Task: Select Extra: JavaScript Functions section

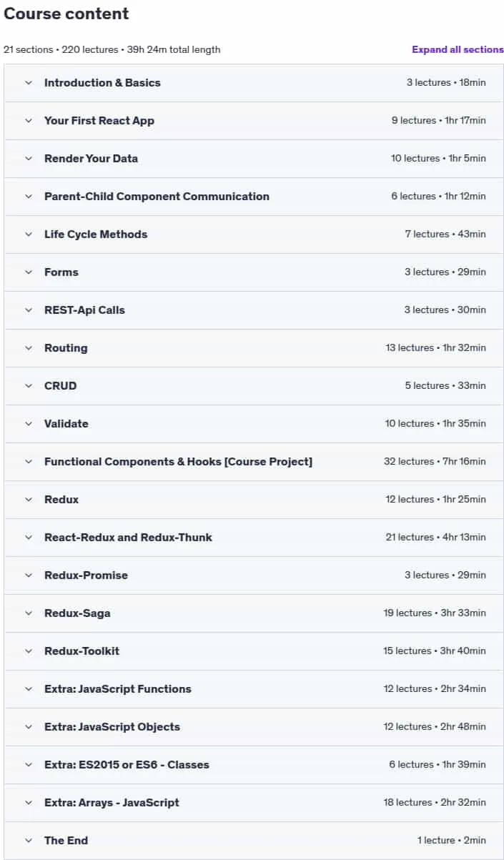Action: (254, 689)
